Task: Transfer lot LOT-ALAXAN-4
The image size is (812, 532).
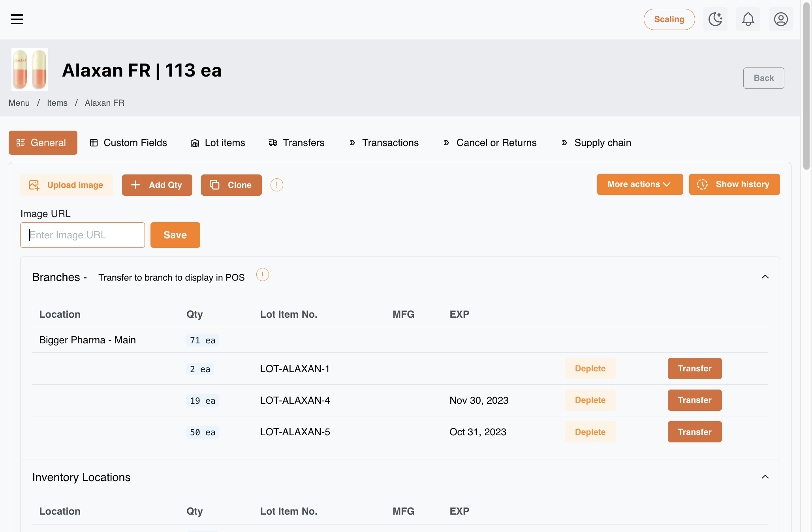Action: pos(695,400)
